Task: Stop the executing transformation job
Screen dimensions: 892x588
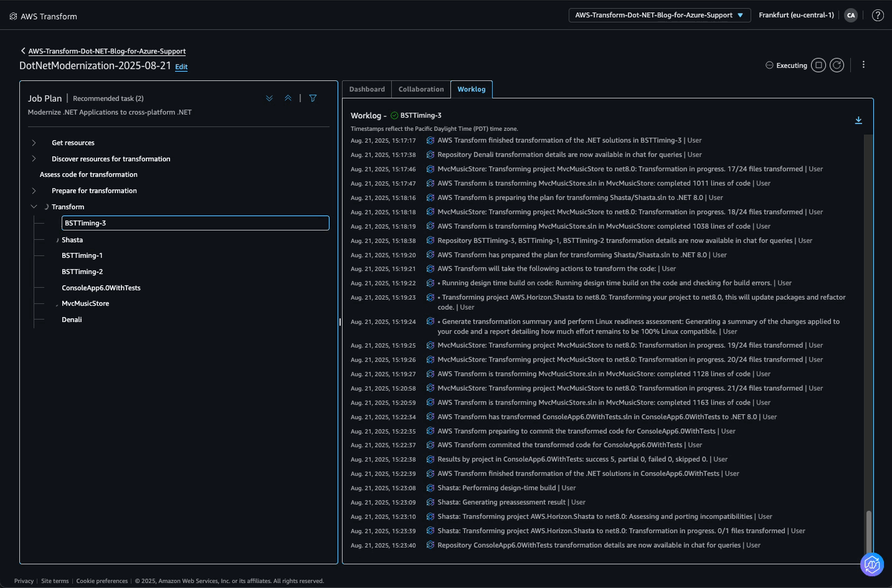Action: pos(818,65)
